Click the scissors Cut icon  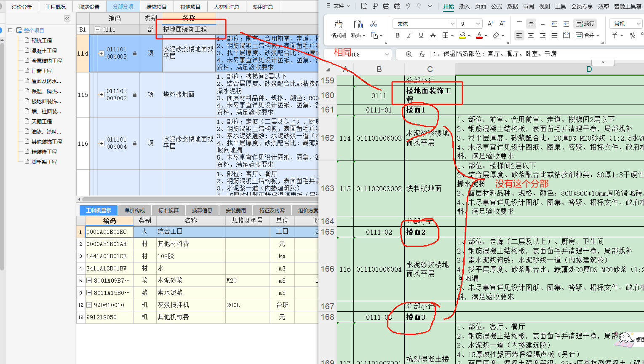click(x=374, y=24)
